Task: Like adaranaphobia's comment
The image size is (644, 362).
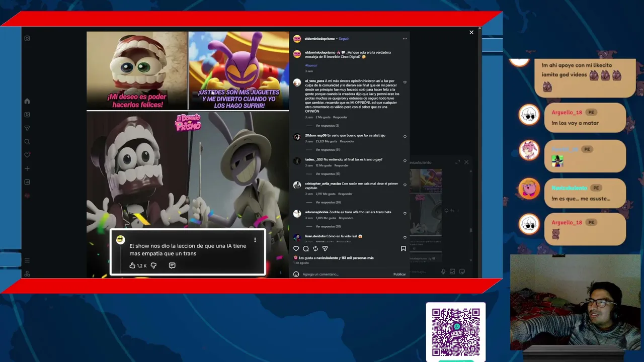Action: click(405, 213)
